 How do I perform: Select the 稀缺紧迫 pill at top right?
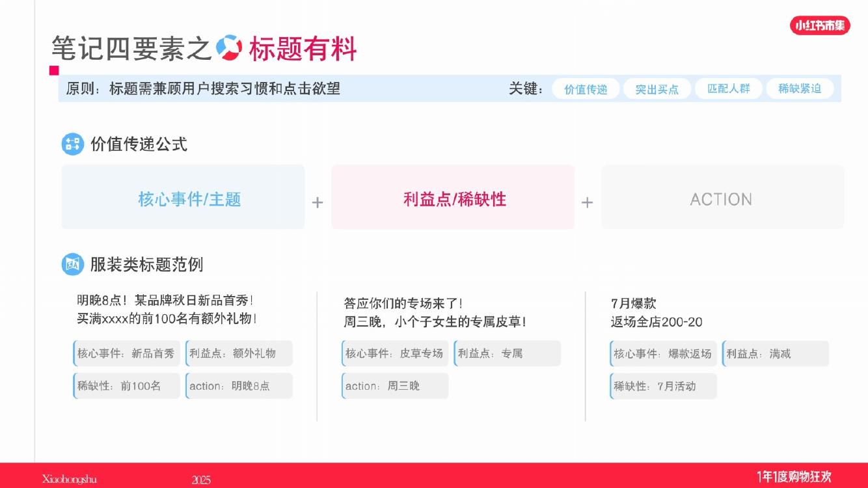pyautogui.click(x=800, y=89)
